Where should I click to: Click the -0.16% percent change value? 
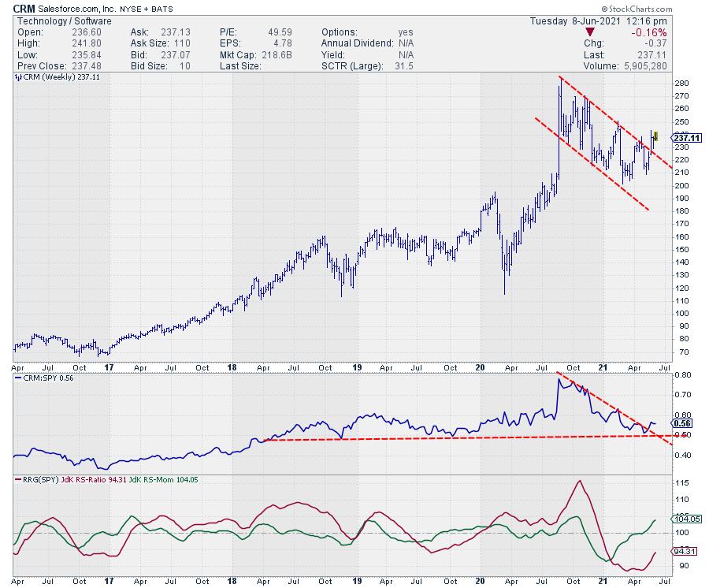coord(650,32)
